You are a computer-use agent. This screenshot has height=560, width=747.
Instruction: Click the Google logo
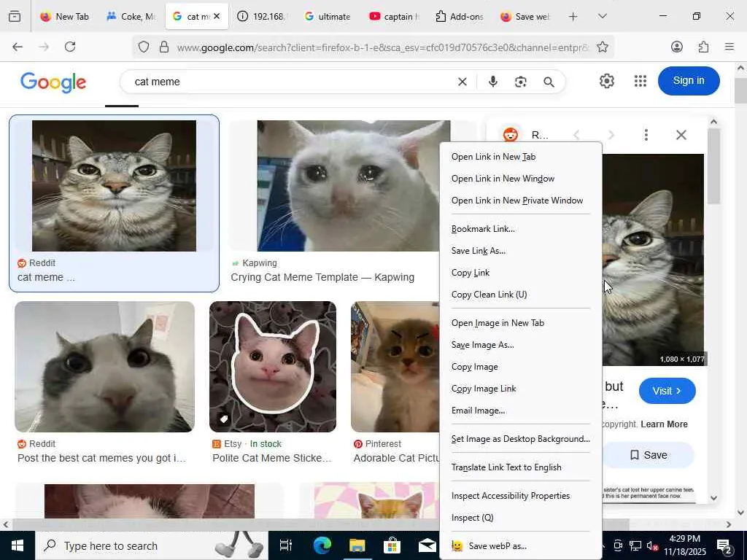coord(53,83)
